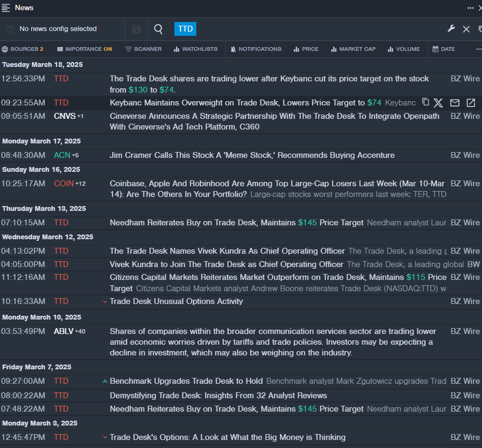Open Keybanc article in external window
482x448 pixels.
[471, 103]
